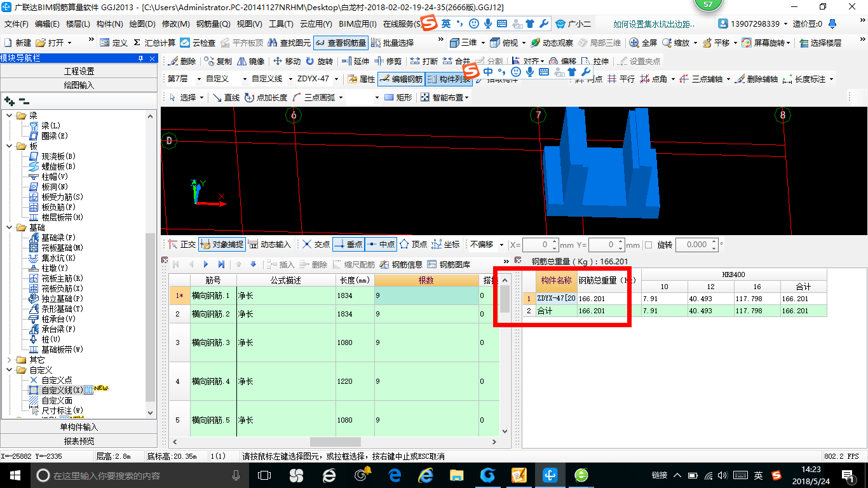868x488 pixels.
Task: Toggle 对象捕捉 object snap
Action: point(222,244)
